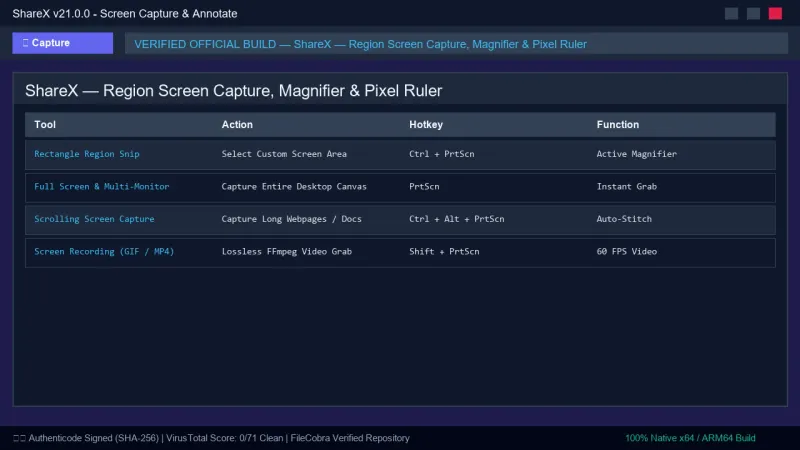This screenshot has width=800, height=450.
Task: Click the ShareX v21.0.0 window title
Action: 124,14
